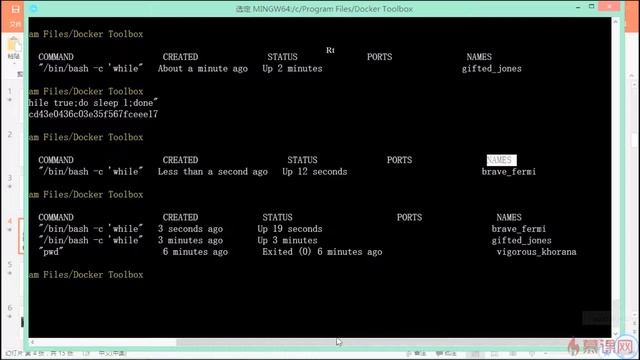This screenshot has height=360, width=640.
Task: Click the text '3 seconds ago'
Action: (x=191, y=229)
